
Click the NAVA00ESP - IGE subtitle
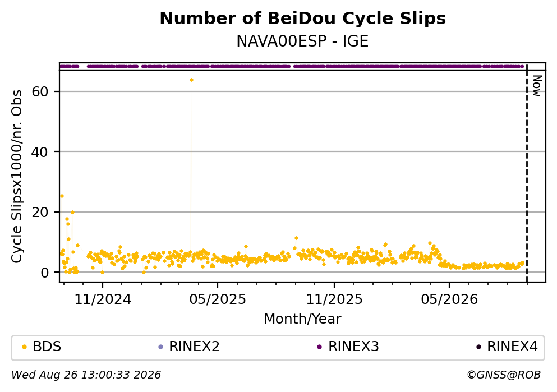(302, 41)
